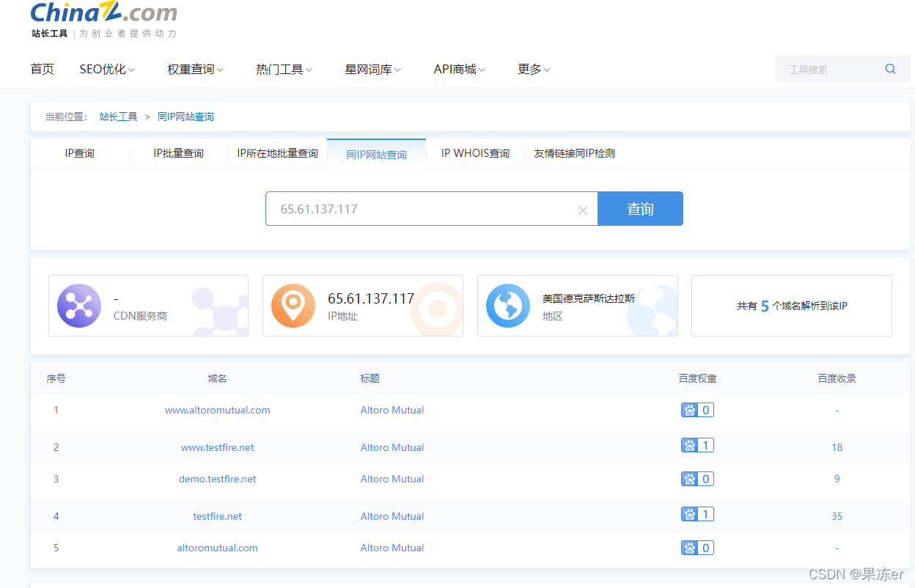This screenshot has height=588, width=915.
Task: Click the blue 查询 button
Action: [x=640, y=209]
